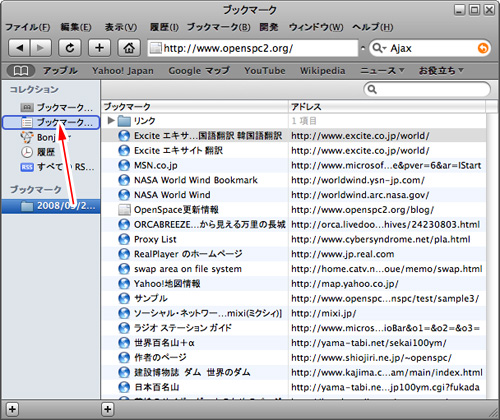The width and height of the screenshot is (500, 420).
Task: Sort by アドレス column header
Action: click(387, 107)
